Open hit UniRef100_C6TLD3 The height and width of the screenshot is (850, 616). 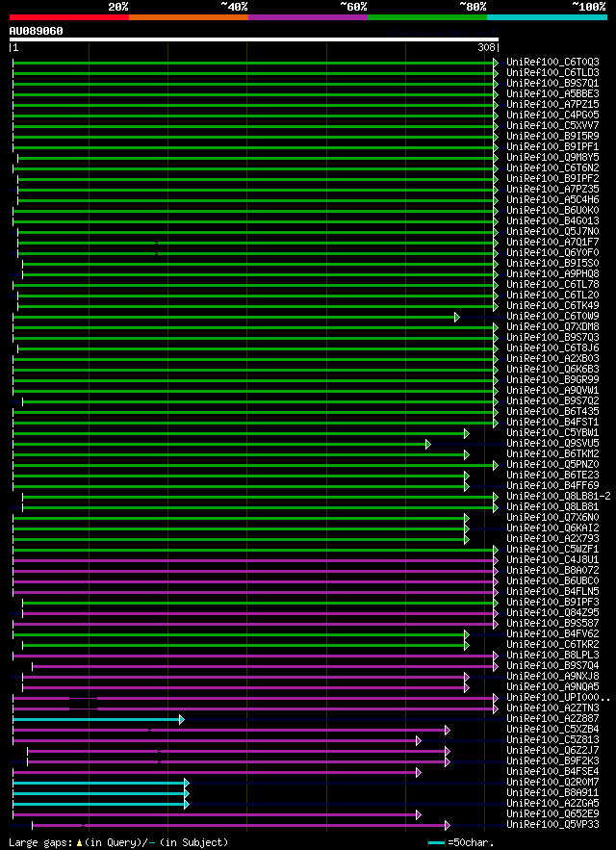click(x=553, y=73)
